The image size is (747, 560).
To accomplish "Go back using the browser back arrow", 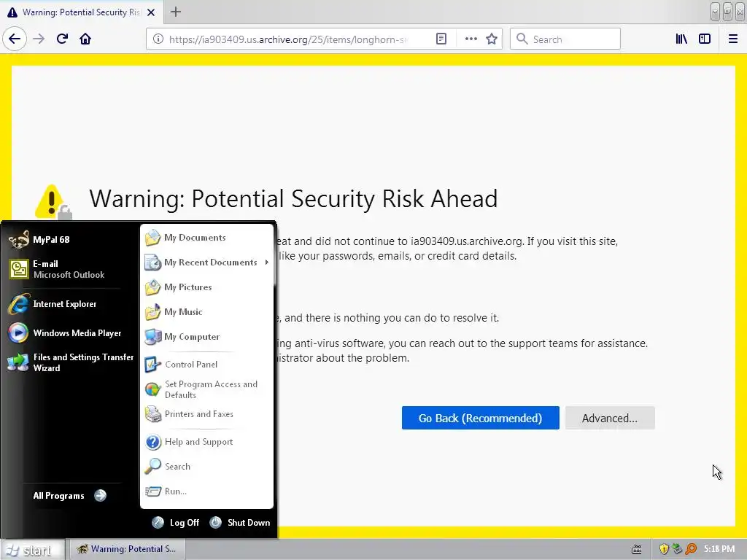I will 15,39.
